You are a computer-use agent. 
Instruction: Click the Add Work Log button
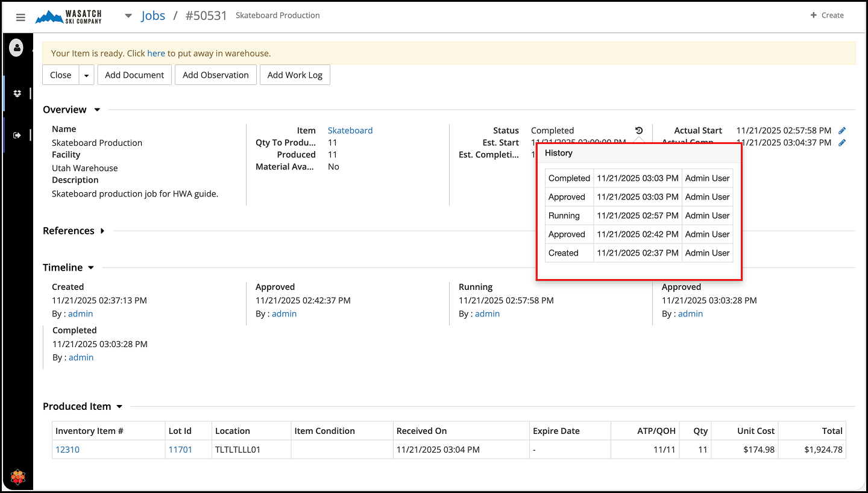tap(295, 75)
